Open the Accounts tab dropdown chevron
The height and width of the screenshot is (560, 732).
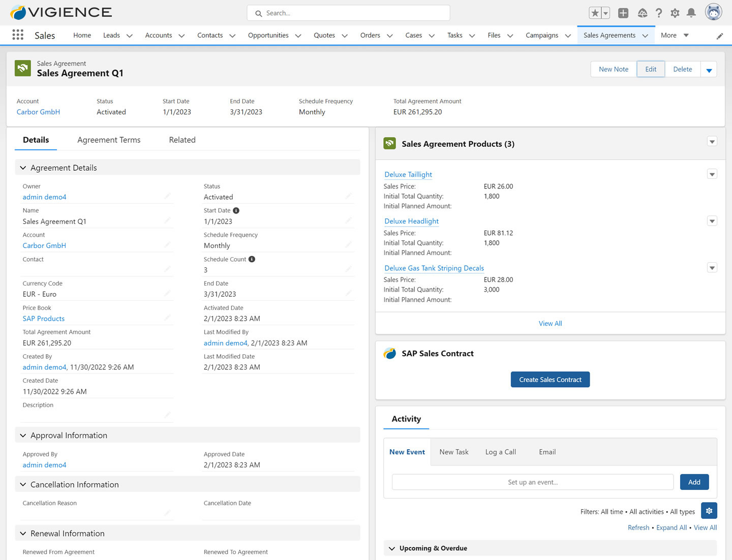(x=181, y=36)
